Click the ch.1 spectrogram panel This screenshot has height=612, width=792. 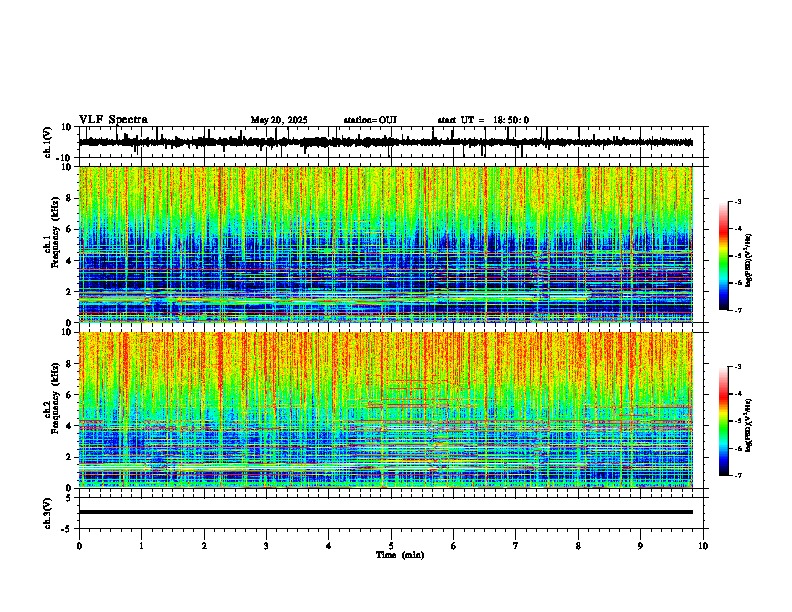386,244
